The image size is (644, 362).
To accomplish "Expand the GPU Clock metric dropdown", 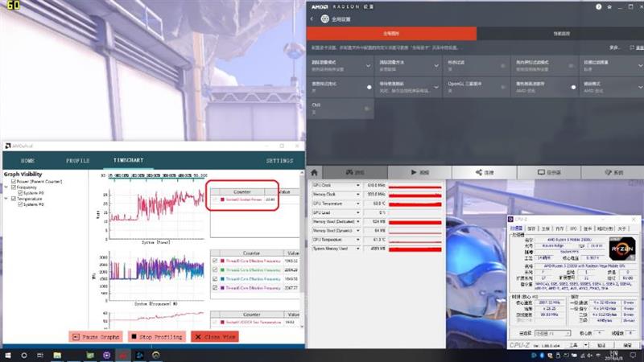I will [357, 185].
